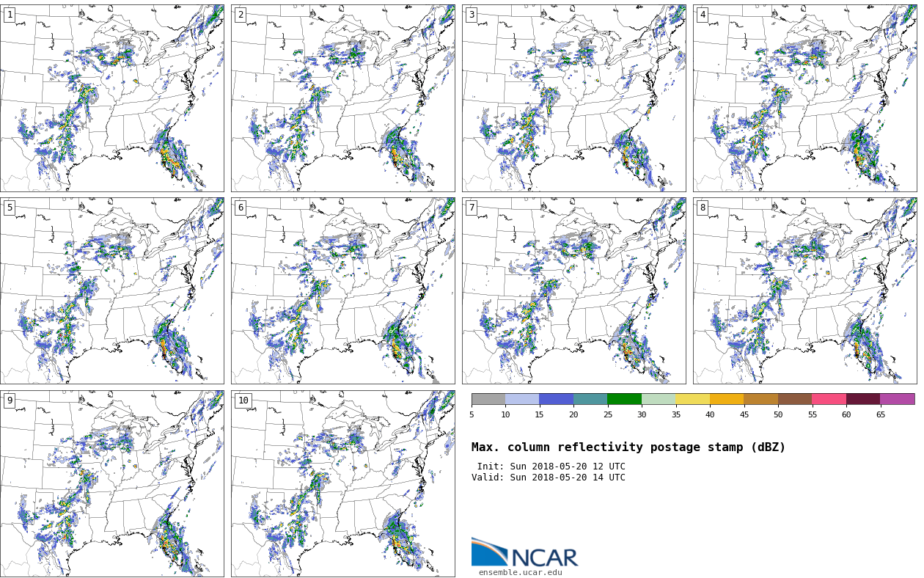
Task: Click the number 10 panel label box
Action: pyautogui.click(x=243, y=400)
